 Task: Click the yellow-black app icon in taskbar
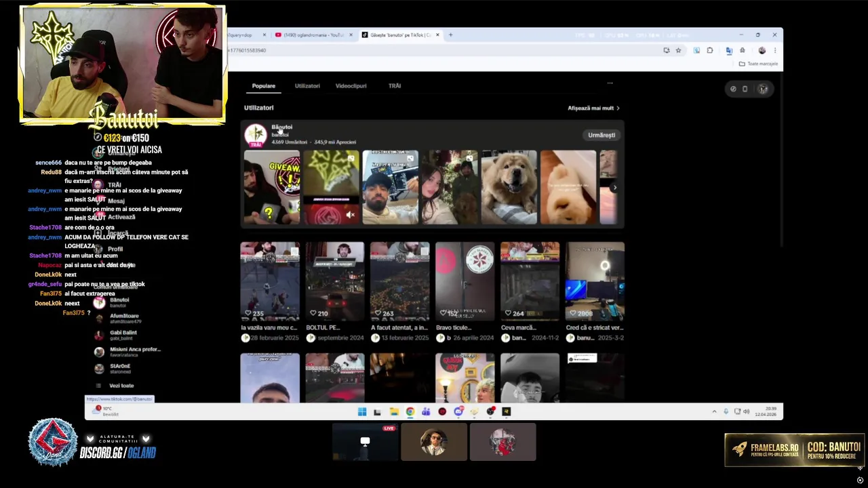507,411
